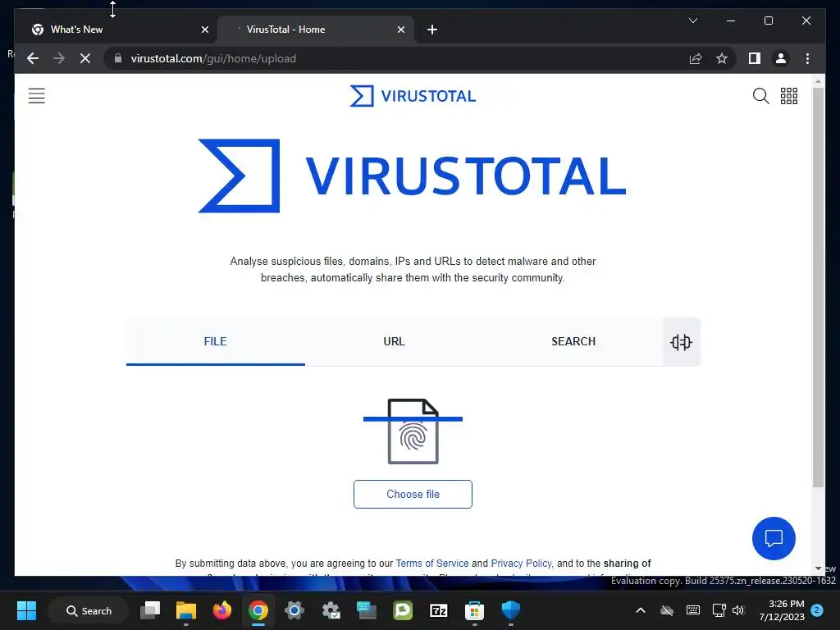Switch to the URL tab
Image resolution: width=840 pixels, height=630 pixels.
(395, 342)
